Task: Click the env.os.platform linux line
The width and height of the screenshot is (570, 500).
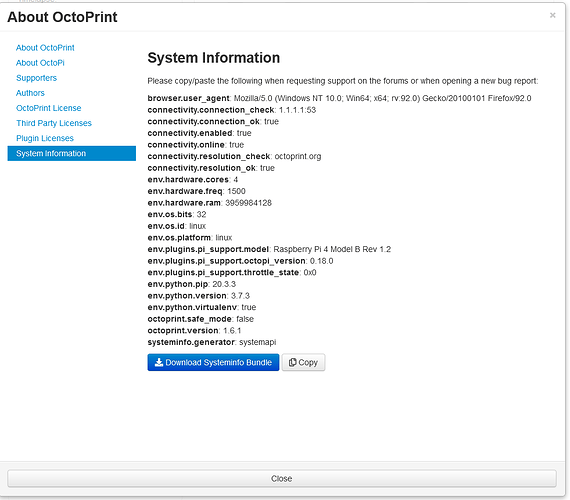Action: coord(190,238)
